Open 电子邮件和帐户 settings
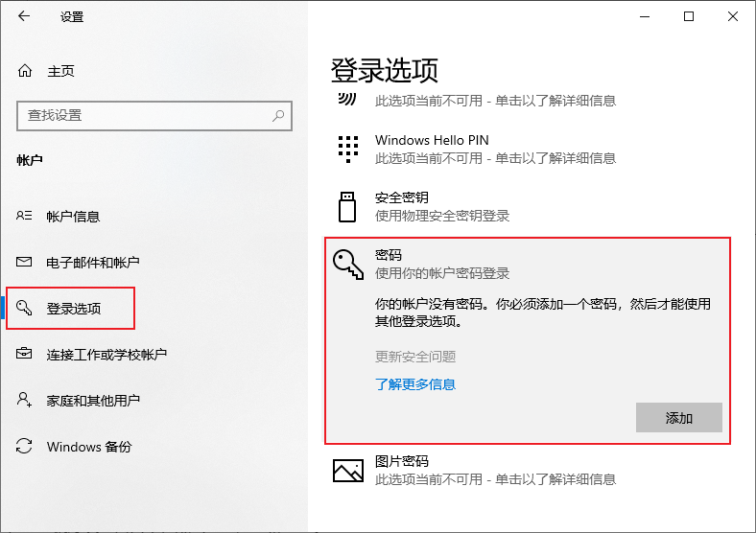The height and width of the screenshot is (533, 756). tap(92, 262)
